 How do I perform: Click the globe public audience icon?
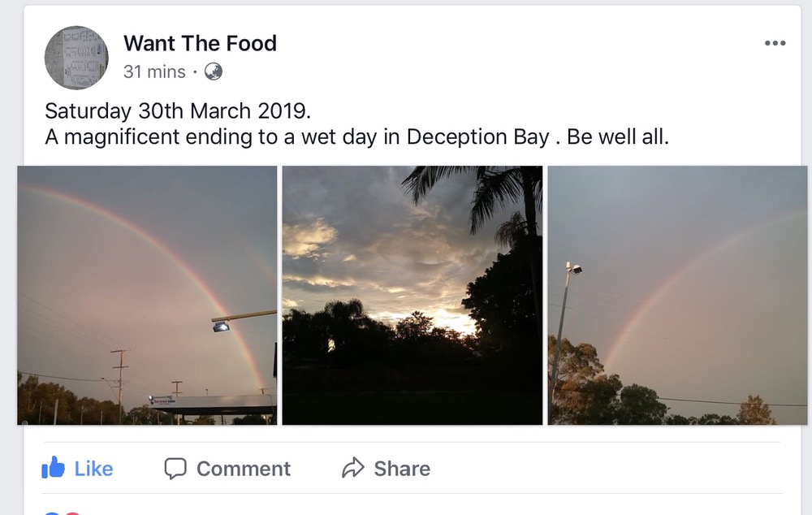coord(214,71)
